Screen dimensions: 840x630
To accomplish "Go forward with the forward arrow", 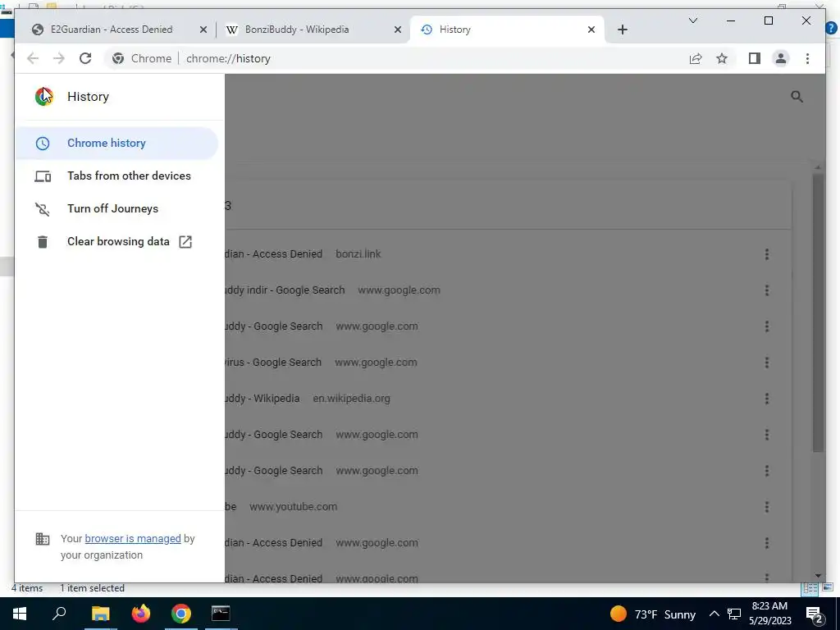I will [x=59, y=58].
